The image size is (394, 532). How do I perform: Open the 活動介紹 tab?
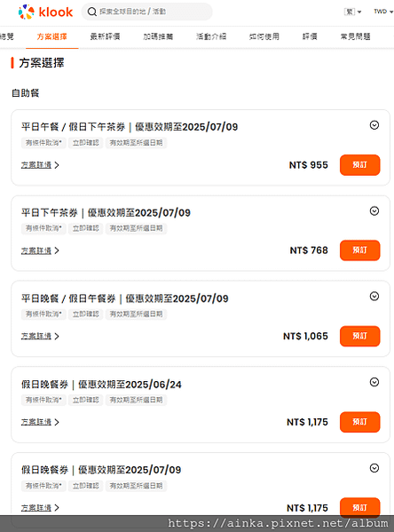pyautogui.click(x=211, y=36)
